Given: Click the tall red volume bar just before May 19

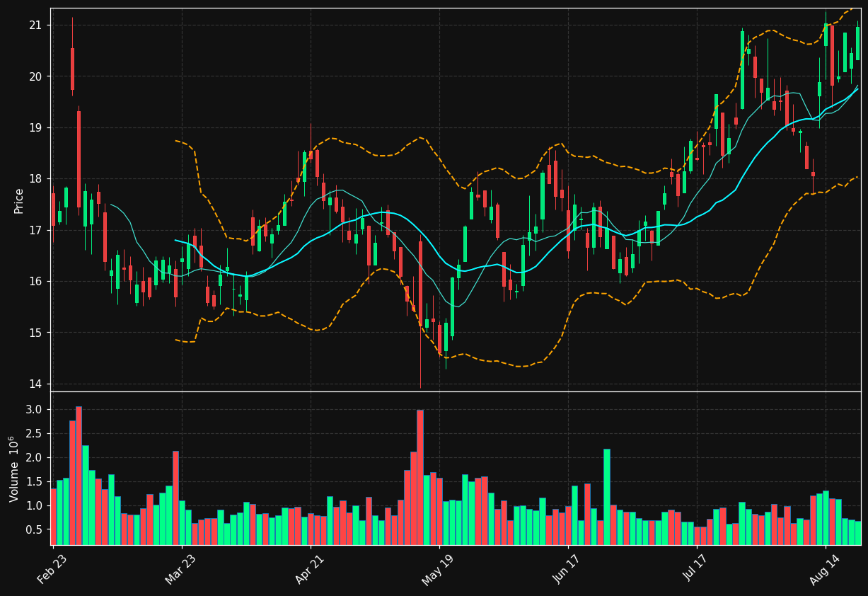Looking at the screenshot, I should coord(420,477).
